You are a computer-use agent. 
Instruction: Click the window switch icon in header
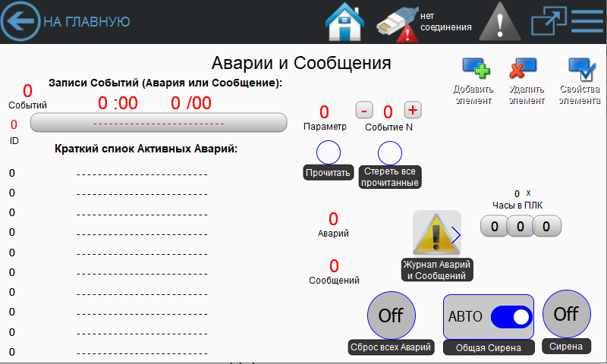(545, 21)
